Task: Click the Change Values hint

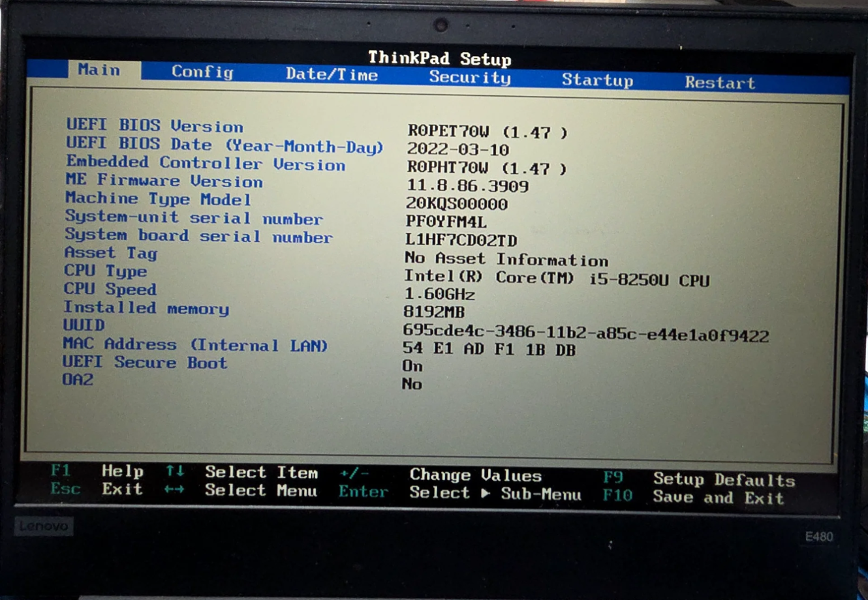Action: [x=476, y=475]
